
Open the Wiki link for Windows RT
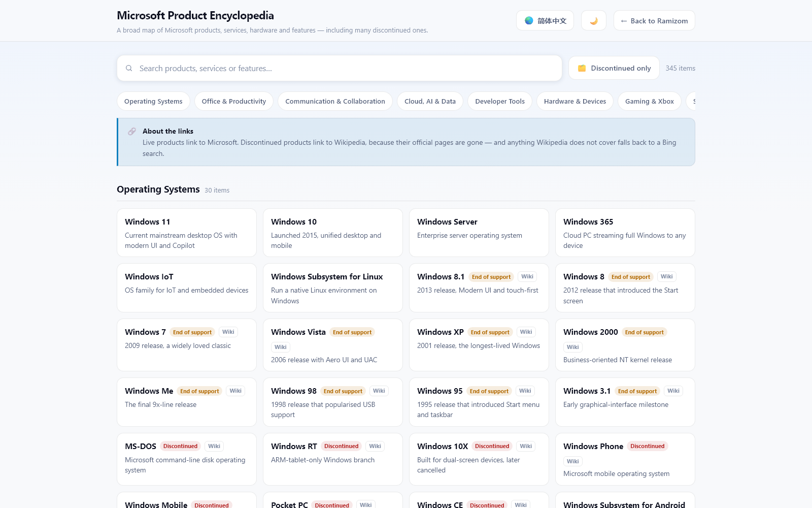coord(375,447)
